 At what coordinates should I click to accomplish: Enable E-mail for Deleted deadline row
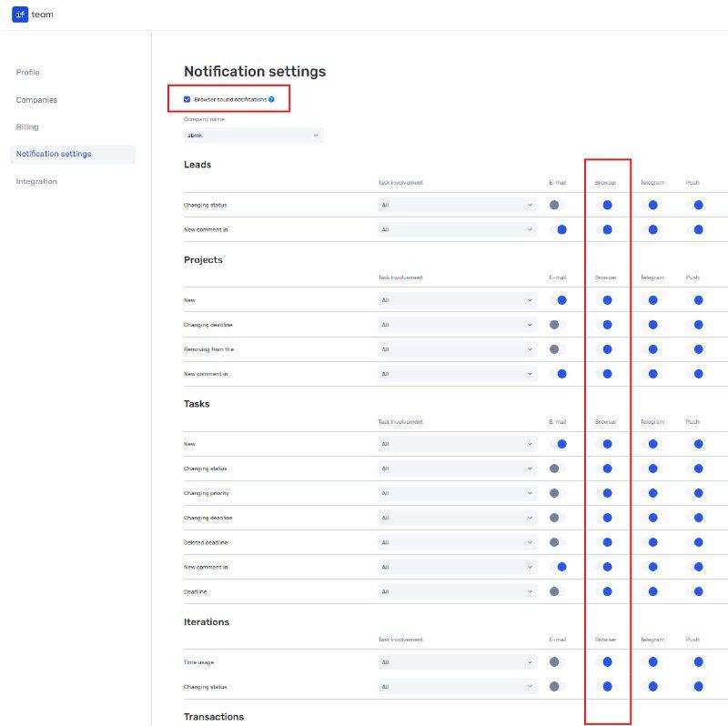pyautogui.click(x=558, y=542)
